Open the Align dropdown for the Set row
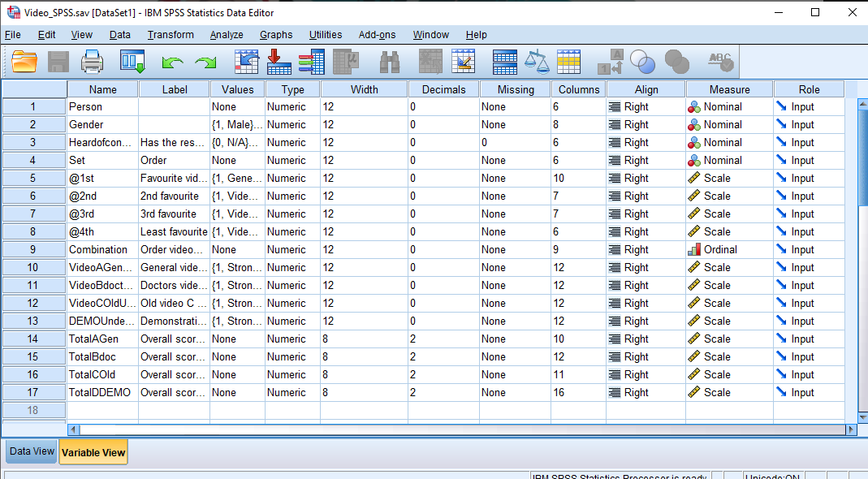The height and width of the screenshot is (479, 868). (646, 160)
